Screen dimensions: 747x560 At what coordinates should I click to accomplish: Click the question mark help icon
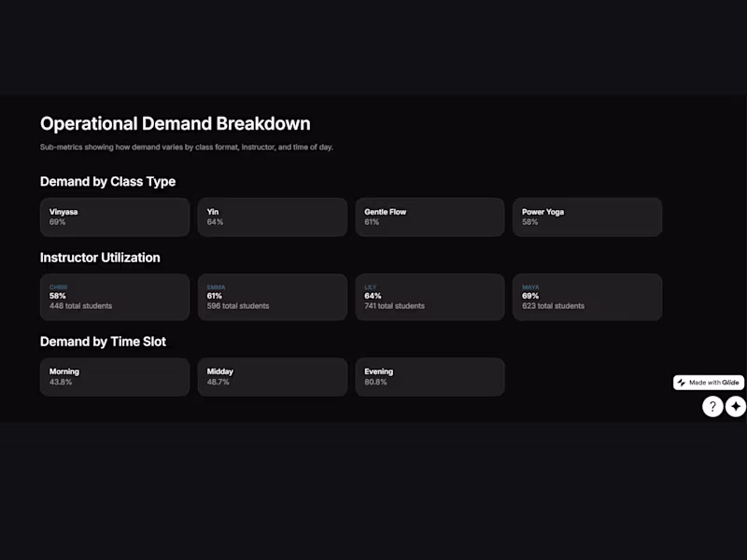[712, 407]
